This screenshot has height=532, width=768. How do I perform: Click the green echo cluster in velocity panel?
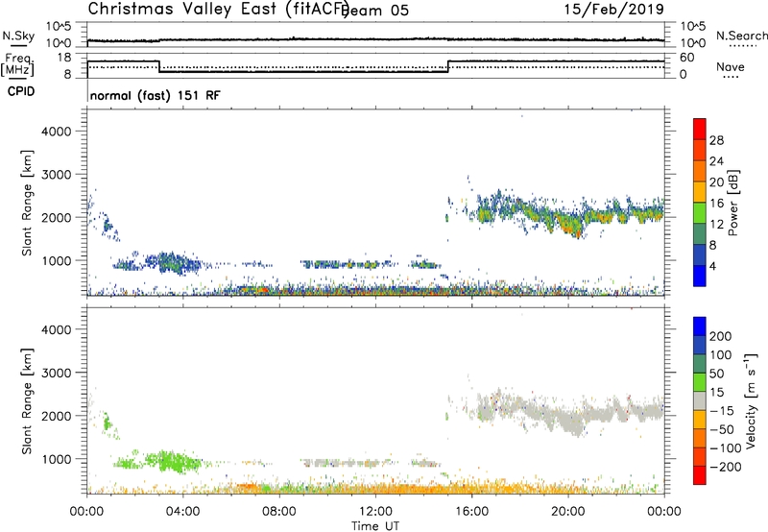point(173,462)
